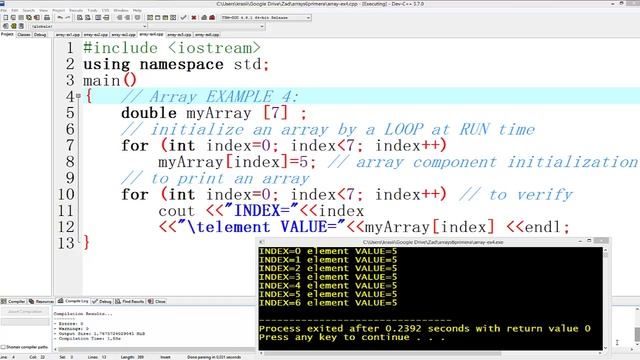The width and height of the screenshot is (640, 360).
Task: Click the Debug toolbar icon
Action: tap(204, 18)
